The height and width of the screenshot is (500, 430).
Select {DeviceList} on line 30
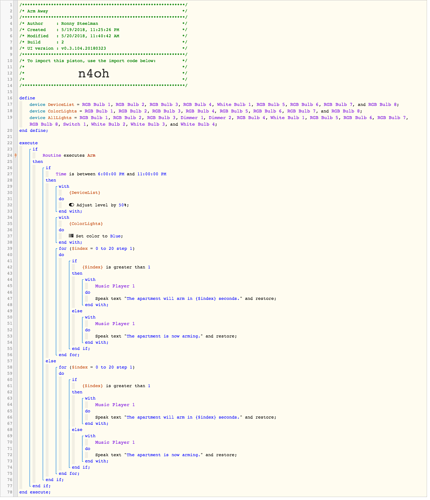[x=85, y=193]
